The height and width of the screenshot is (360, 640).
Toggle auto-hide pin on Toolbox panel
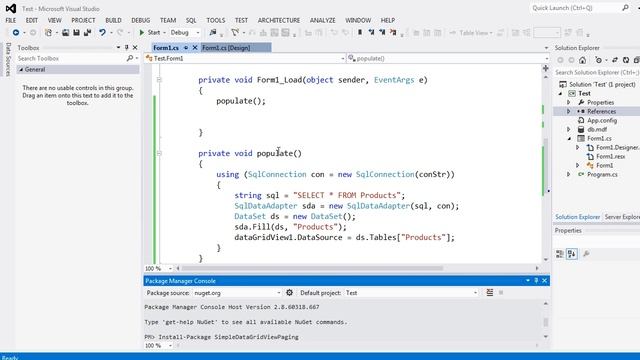127,47
